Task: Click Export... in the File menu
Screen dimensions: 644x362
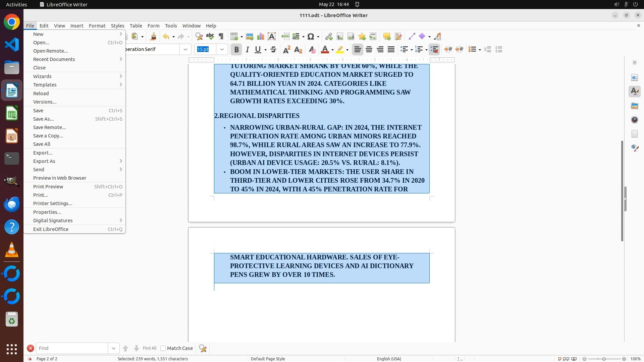Action: 43,153
